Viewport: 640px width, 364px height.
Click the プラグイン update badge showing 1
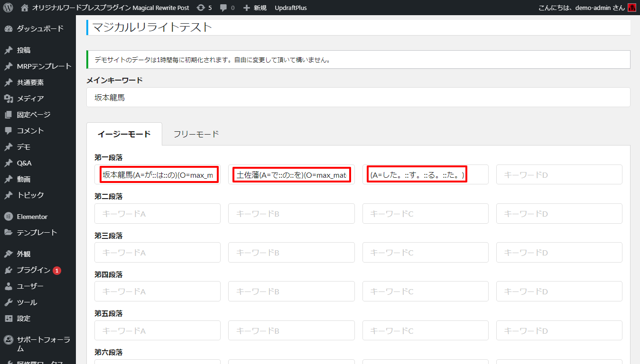tap(57, 271)
